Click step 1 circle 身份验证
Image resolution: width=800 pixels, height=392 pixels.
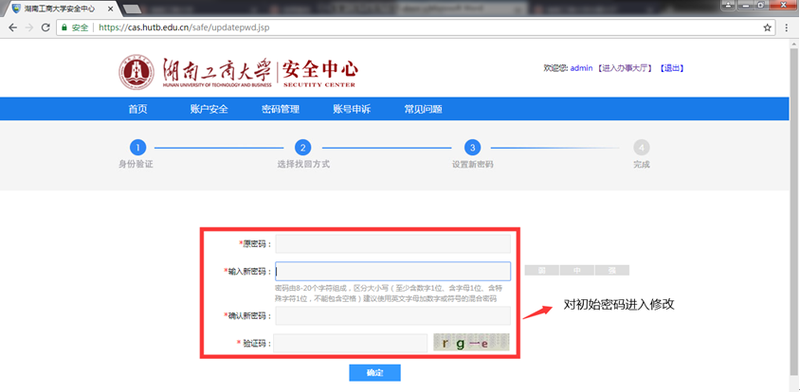click(138, 148)
